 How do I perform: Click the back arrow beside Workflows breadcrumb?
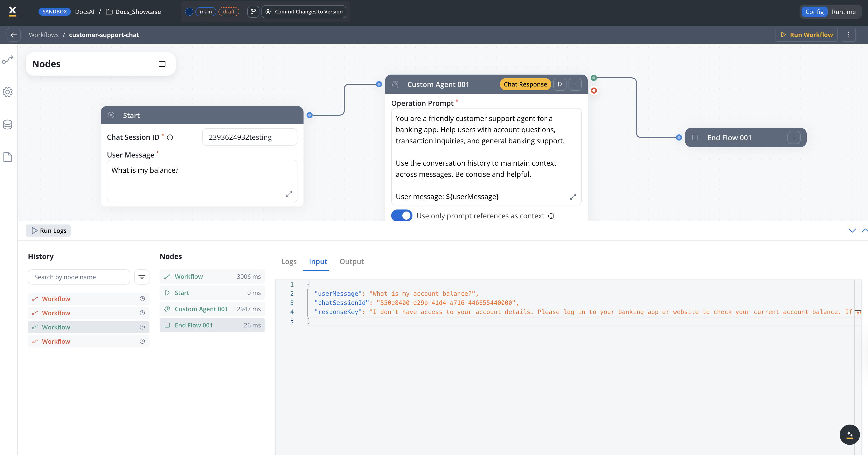13,35
